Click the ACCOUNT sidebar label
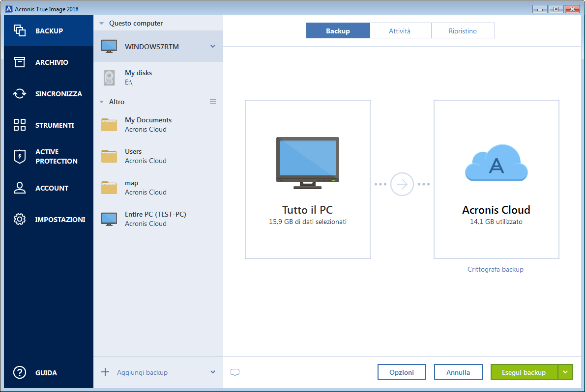 click(52, 188)
